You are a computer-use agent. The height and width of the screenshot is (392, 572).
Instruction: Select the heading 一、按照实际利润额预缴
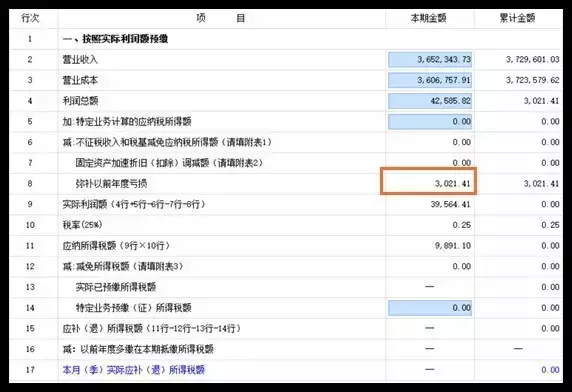click(x=115, y=39)
